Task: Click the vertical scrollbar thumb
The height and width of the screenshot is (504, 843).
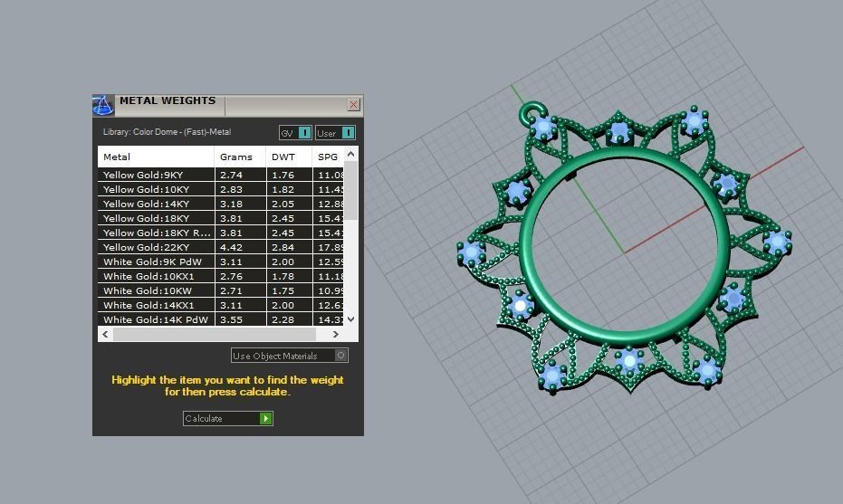Action: (x=350, y=191)
